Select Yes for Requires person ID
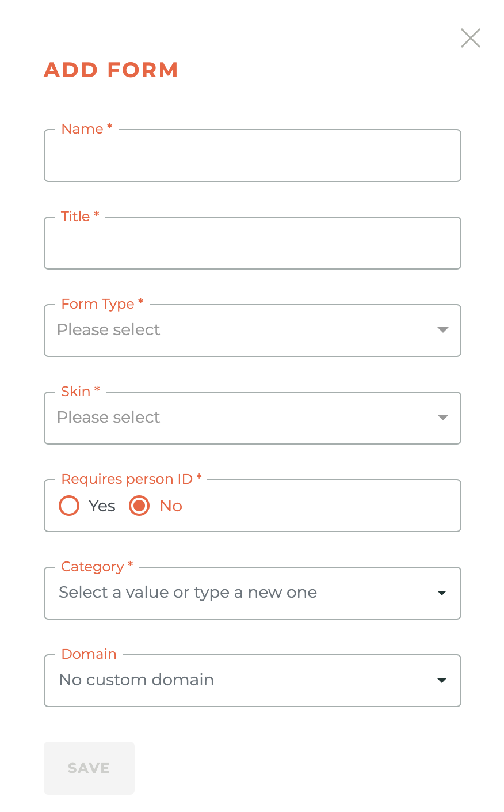The image size is (504, 812). [69, 505]
